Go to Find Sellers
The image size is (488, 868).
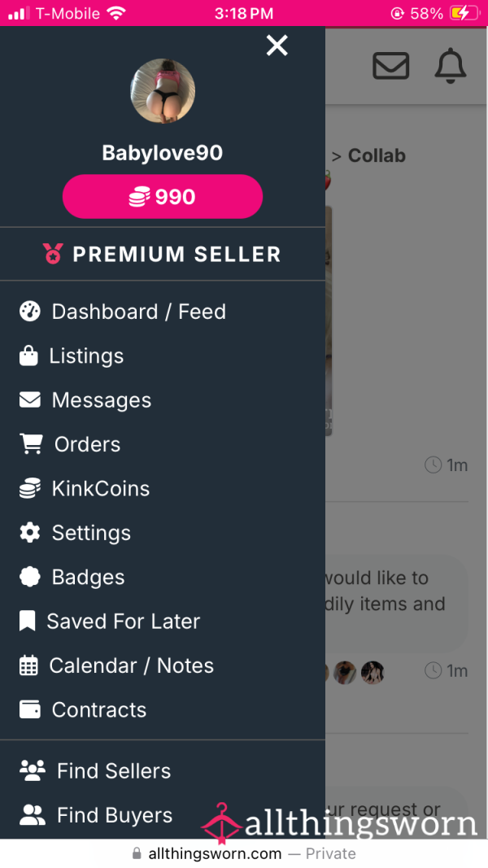coord(163,770)
